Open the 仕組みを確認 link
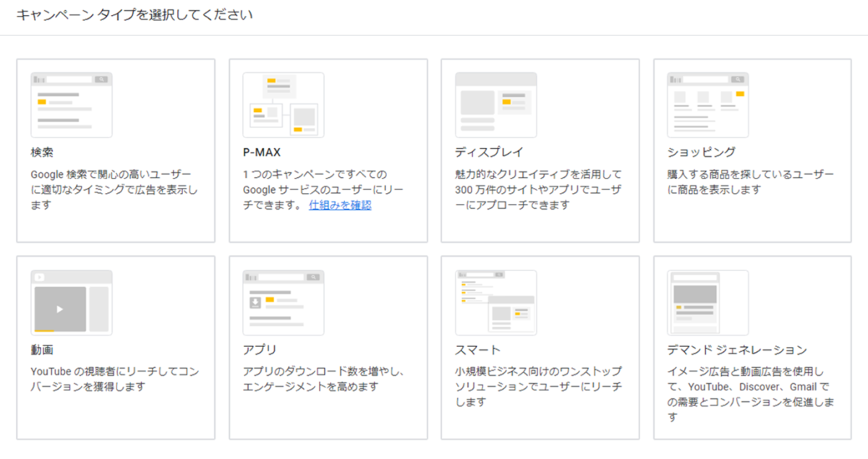The width and height of the screenshot is (868, 459). 340,205
